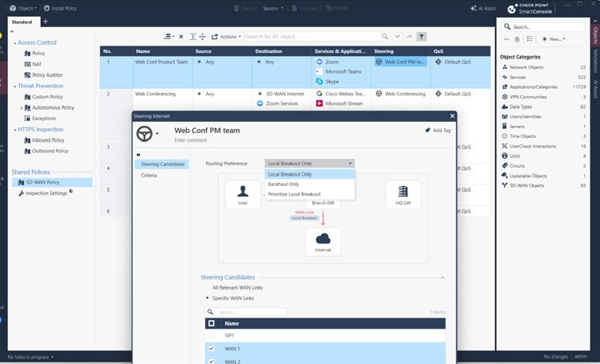Click the expand sections toolbar icon

coord(193,37)
